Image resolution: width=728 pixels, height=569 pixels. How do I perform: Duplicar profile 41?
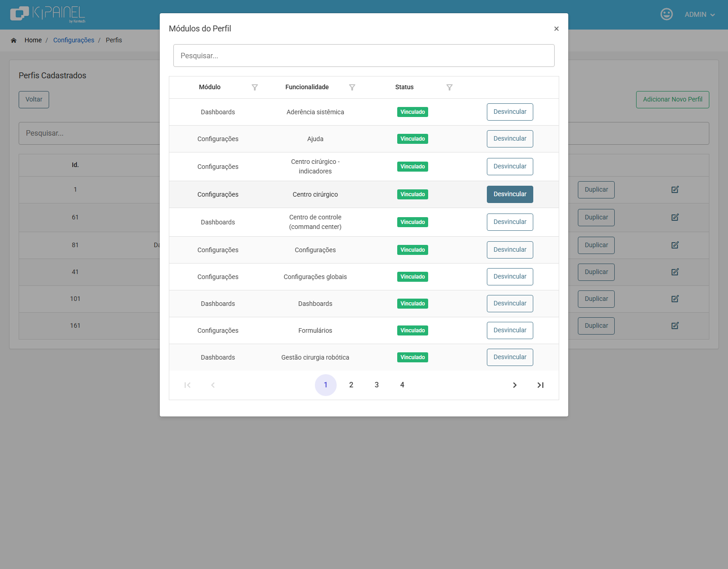pyautogui.click(x=596, y=272)
